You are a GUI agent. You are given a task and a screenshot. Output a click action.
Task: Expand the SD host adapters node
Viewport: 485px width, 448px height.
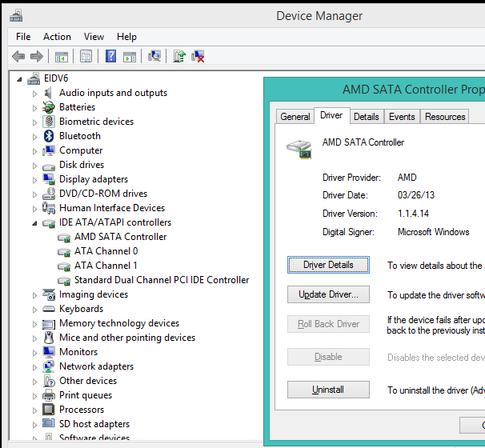pos(34,425)
